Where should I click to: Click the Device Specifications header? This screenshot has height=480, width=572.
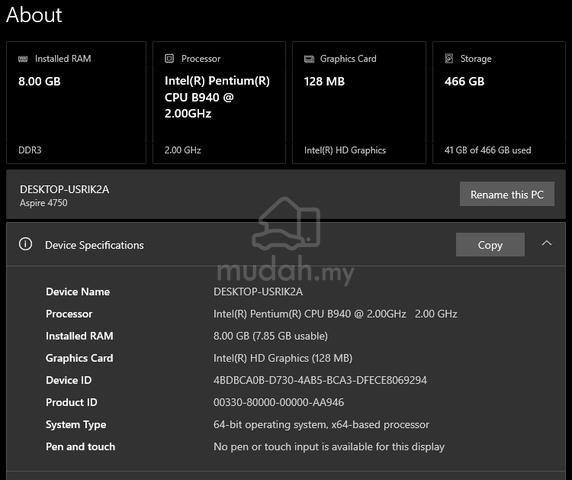[286, 245]
